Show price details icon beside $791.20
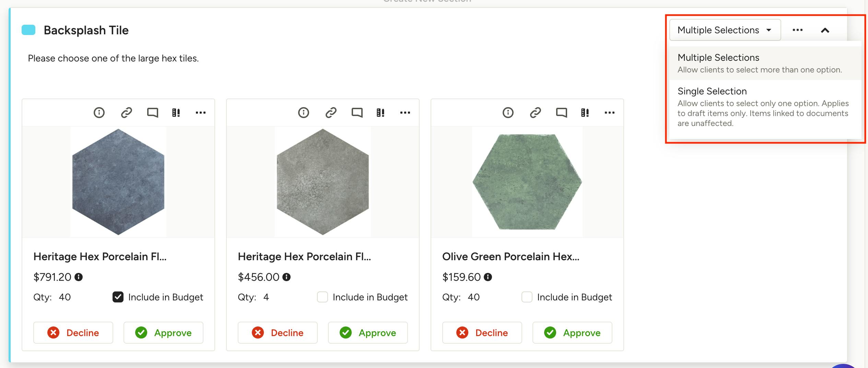 (x=79, y=277)
